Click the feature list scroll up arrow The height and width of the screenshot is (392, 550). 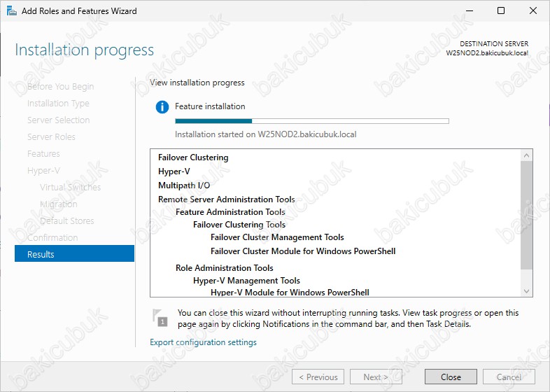pos(526,155)
